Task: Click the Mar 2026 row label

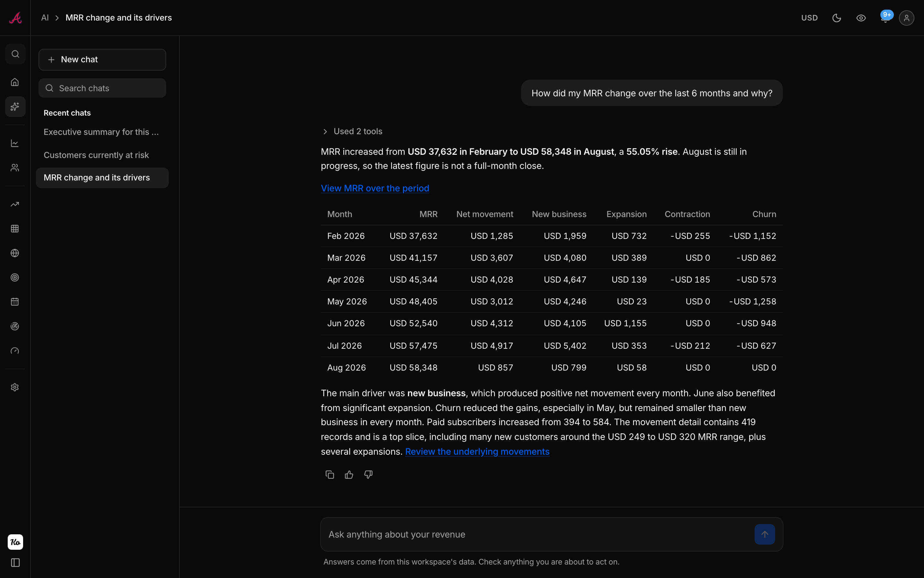Action: click(x=346, y=258)
